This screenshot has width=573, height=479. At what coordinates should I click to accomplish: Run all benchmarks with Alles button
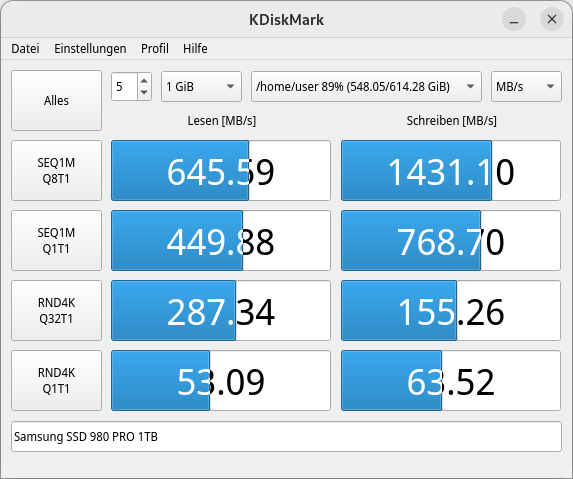56,100
